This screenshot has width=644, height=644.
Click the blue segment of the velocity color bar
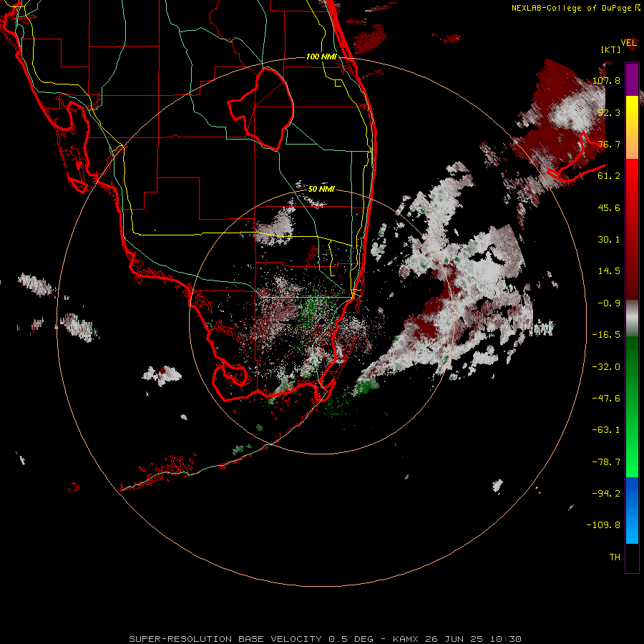632,510
